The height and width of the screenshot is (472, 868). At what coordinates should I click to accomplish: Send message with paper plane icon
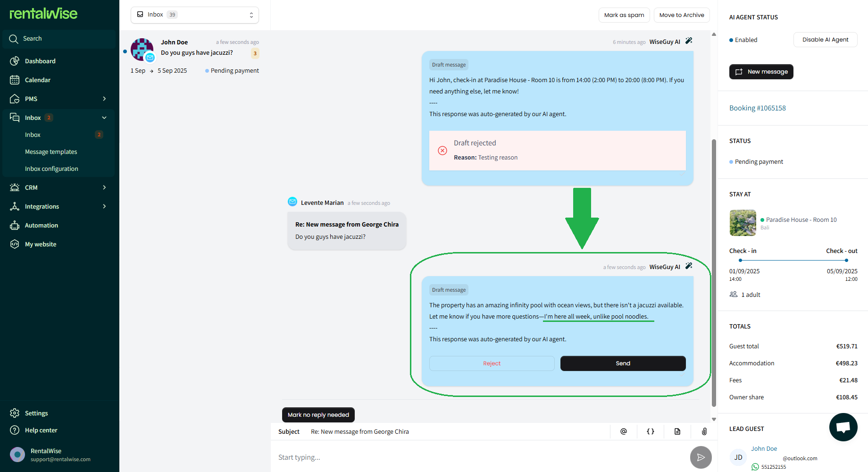point(701,457)
